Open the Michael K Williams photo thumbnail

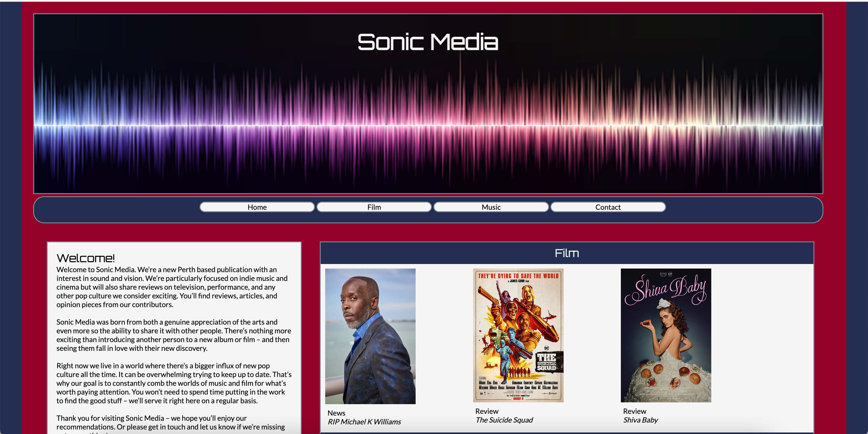pyautogui.click(x=370, y=336)
